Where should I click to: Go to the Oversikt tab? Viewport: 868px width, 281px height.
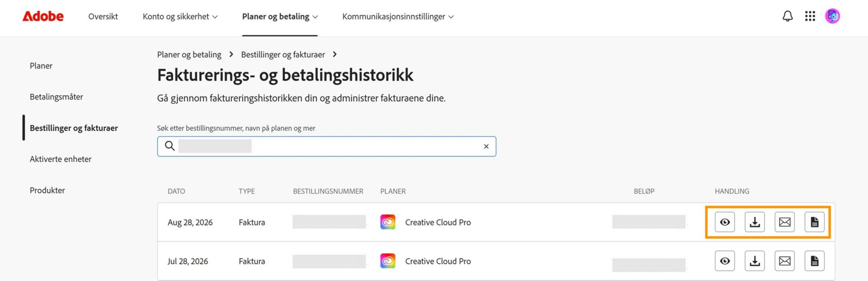tap(103, 17)
